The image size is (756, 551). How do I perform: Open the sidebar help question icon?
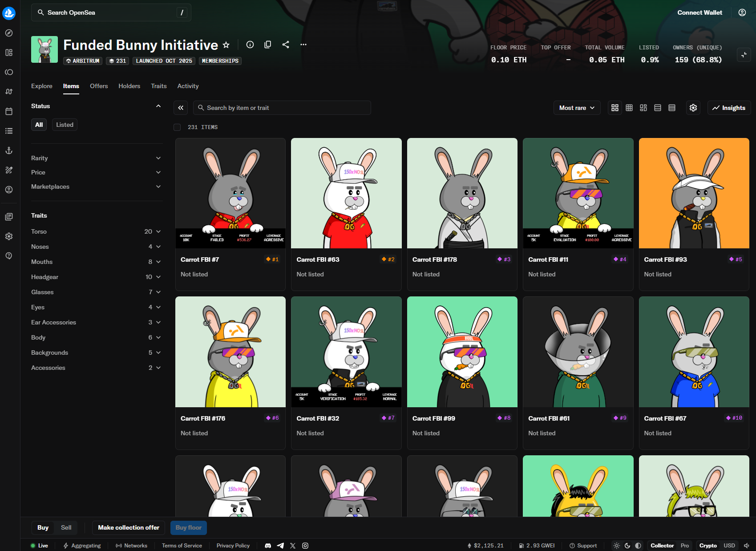(9, 256)
